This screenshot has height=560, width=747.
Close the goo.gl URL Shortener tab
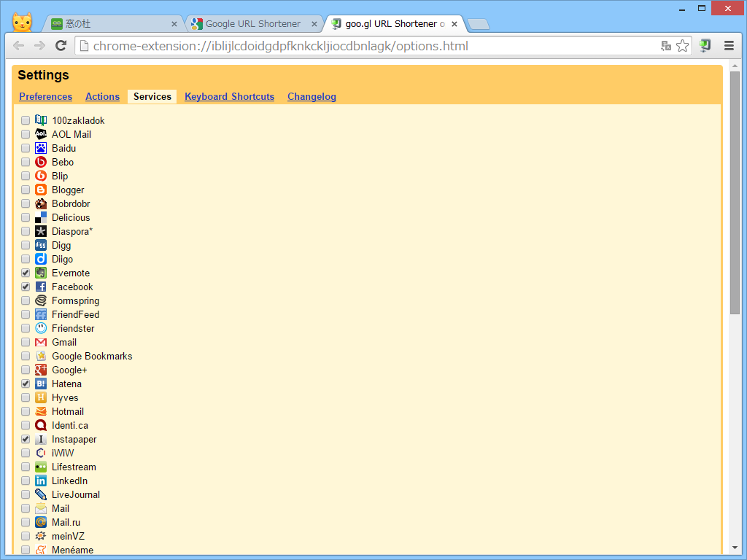454,24
